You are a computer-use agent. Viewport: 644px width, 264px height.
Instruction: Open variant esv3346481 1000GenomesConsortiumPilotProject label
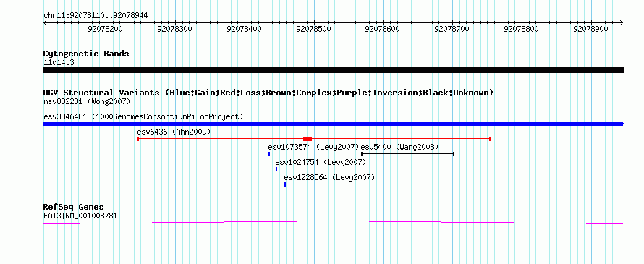[143, 116]
